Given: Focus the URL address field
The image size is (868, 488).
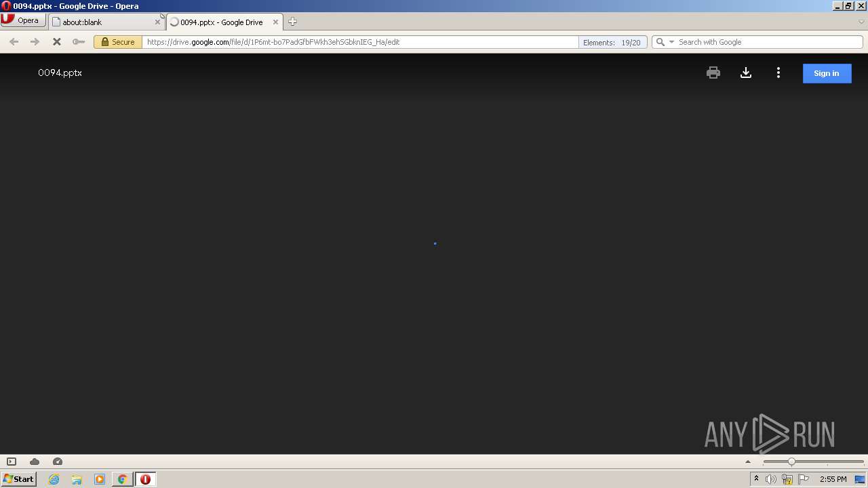Looking at the screenshot, I should [359, 42].
